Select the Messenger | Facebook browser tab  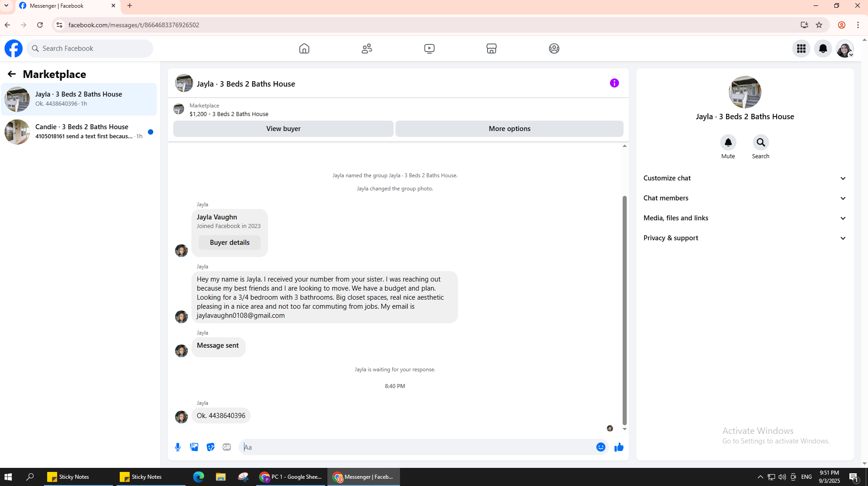point(68,6)
